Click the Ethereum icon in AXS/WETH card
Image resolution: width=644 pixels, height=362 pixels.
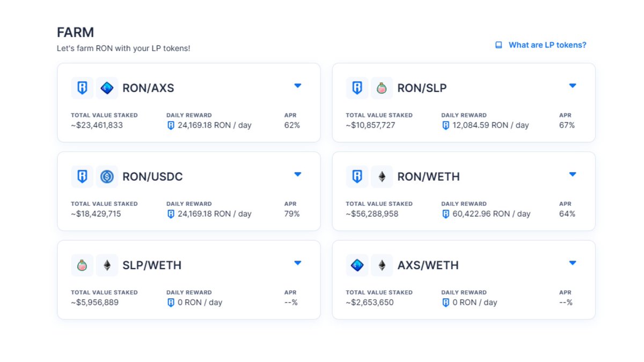[382, 265]
